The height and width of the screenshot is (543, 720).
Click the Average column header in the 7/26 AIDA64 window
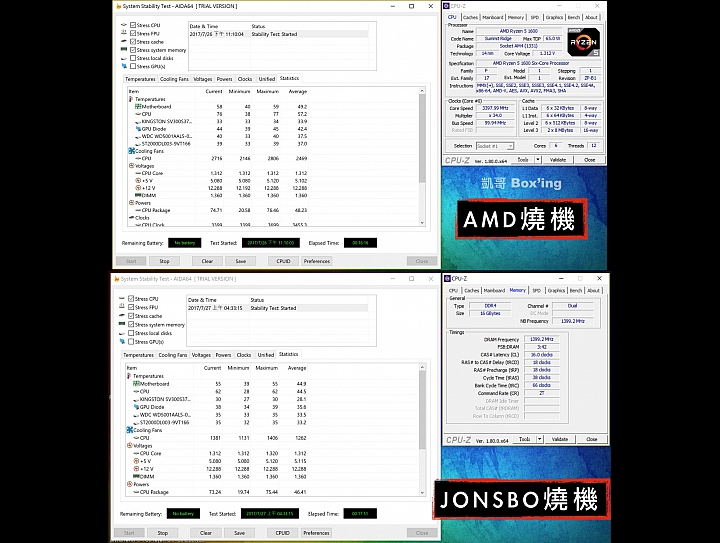coord(298,91)
